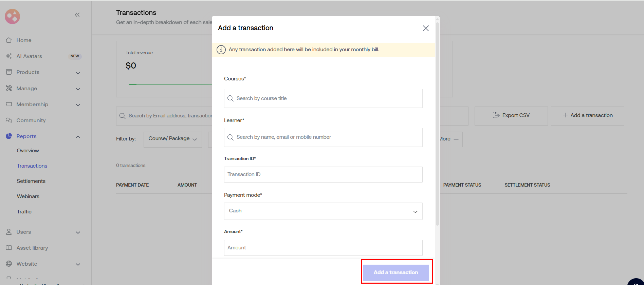Expand the Membership section chevron
Screen dimensions: 644x285
tap(78, 105)
